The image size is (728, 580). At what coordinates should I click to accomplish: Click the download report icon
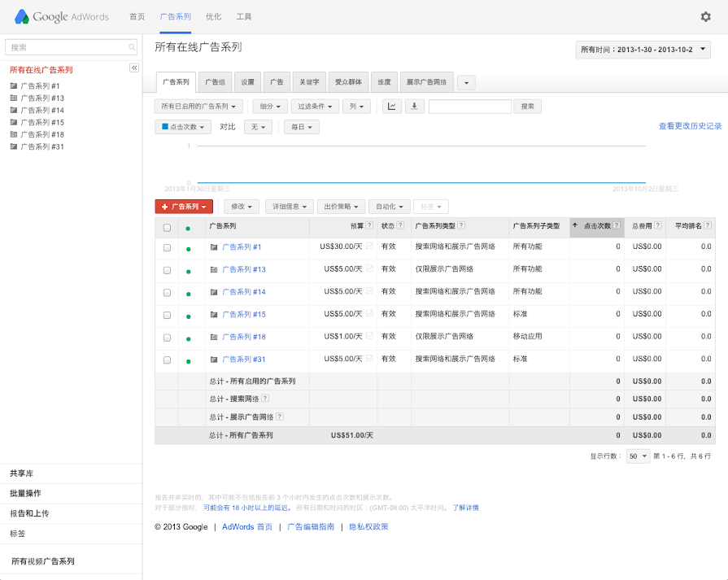pyautogui.click(x=415, y=106)
